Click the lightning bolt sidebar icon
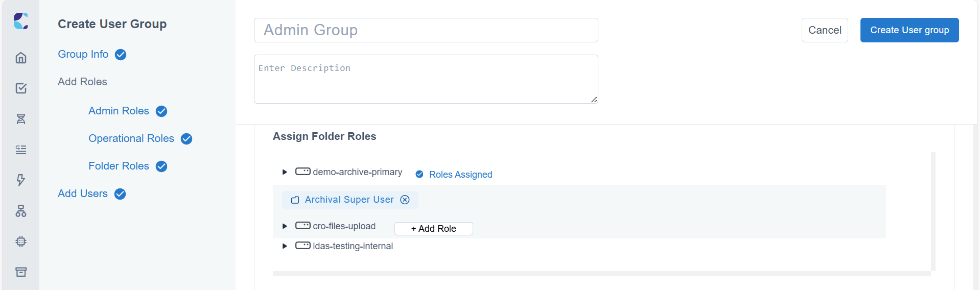Image resolution: width=980 pixels, height=290 pixels. click(21, 180)
